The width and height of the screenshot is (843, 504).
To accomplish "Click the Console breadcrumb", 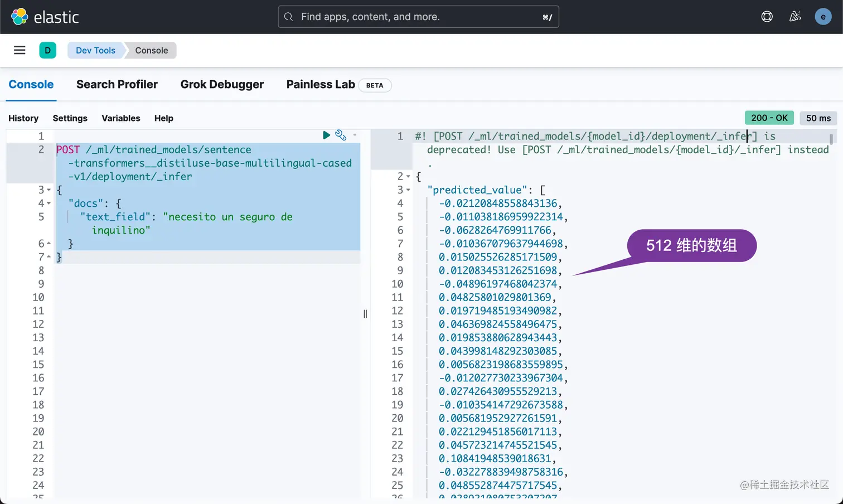I will click(x=151, y=50).
